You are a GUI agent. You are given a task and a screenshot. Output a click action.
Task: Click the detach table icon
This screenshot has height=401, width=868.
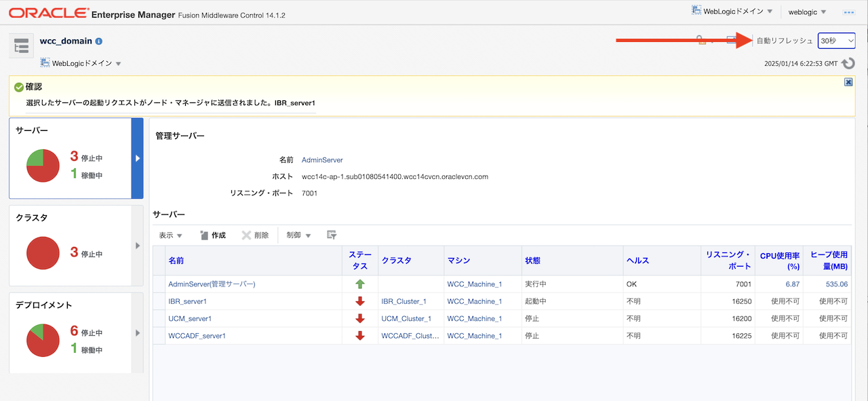332,235
